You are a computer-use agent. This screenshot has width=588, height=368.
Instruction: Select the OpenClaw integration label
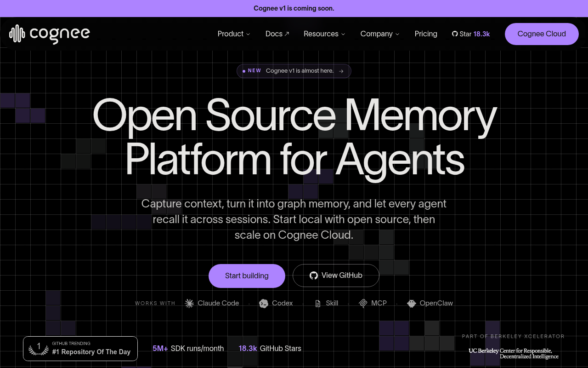(x=436, y=303)
